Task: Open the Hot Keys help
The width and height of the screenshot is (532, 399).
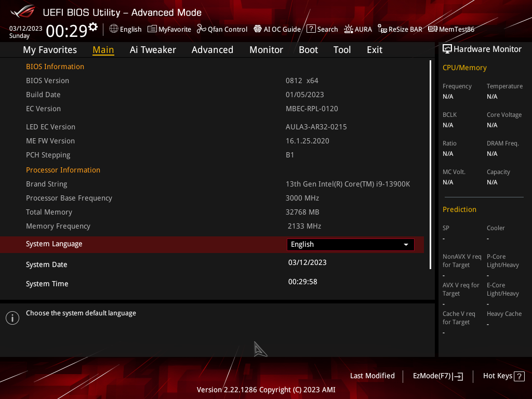Action: (x=504, y=376)
